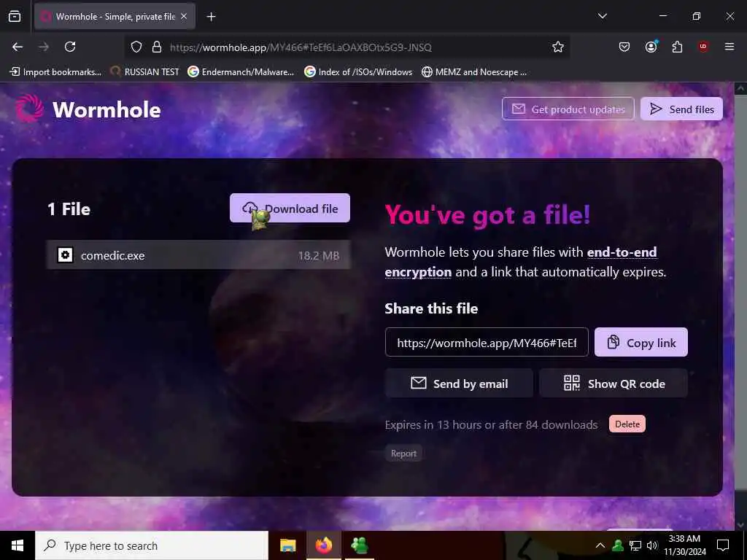
Task: Click the Firefox View icon
Action: (x=15, y=16)
